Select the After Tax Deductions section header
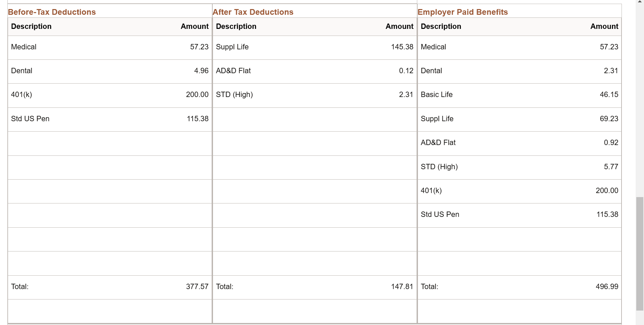The height and width of the screenshot is (325, 644). 253,12
